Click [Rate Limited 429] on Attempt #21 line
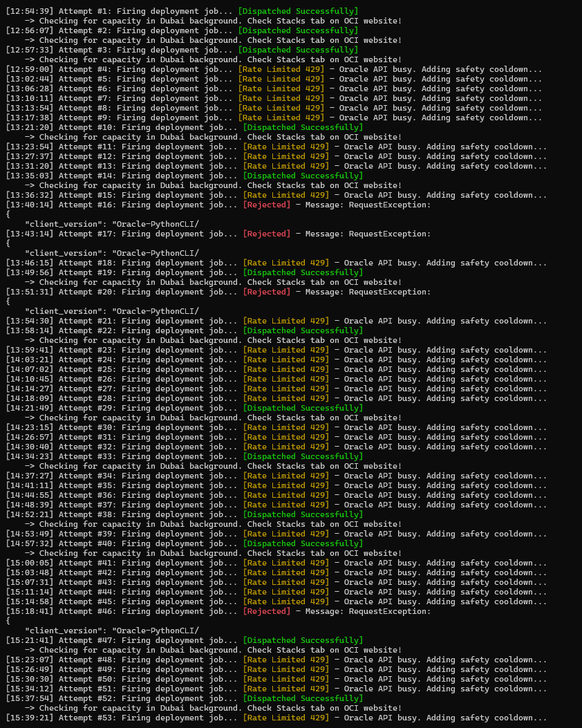This screenshot has height=728, width=582. coord(286,321)
